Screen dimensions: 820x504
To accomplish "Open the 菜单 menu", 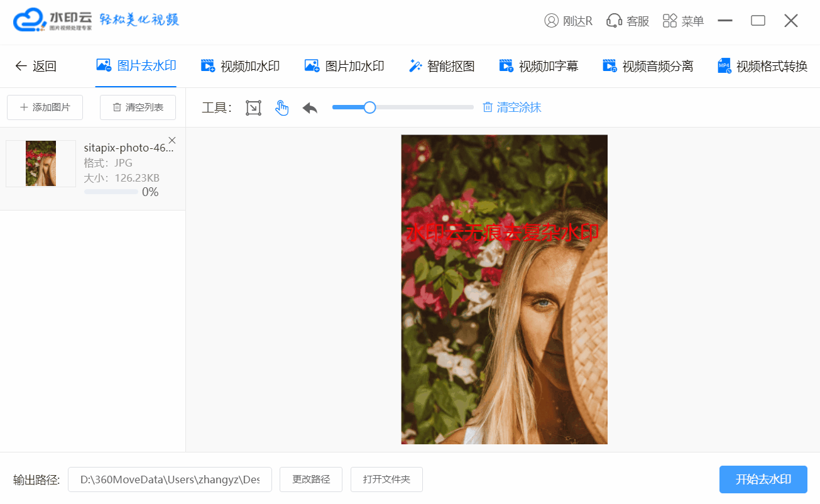I will tap(683, 21).
